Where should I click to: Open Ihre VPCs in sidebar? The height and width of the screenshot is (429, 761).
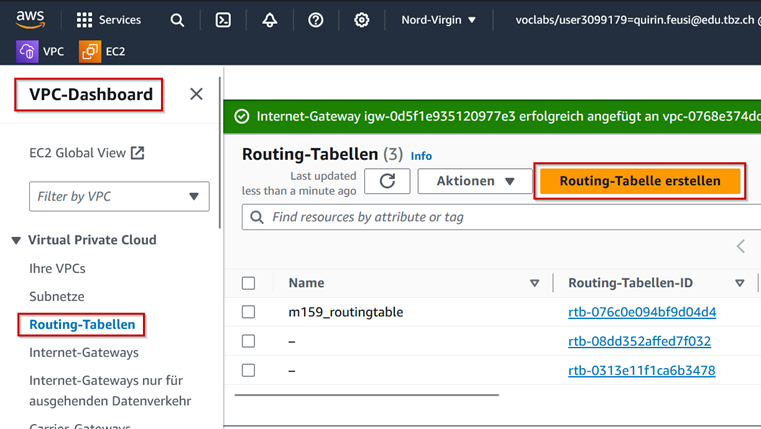(57, 268)
